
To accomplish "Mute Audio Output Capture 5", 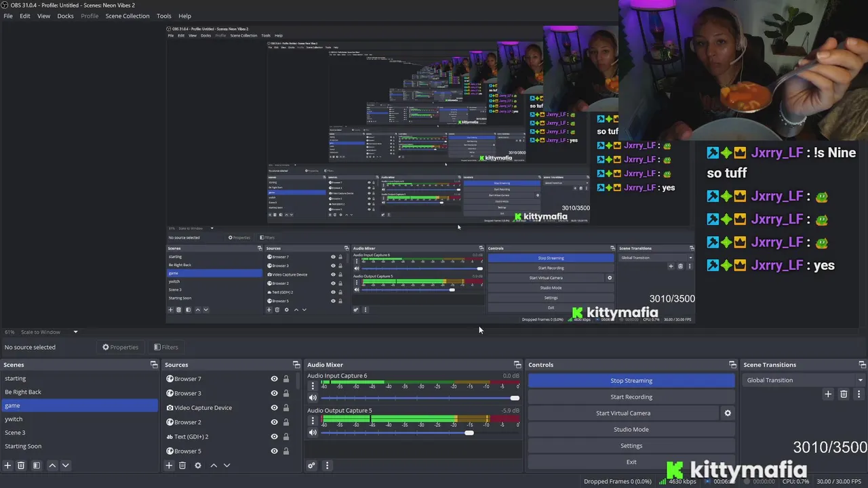I will [x=313, y=432].
